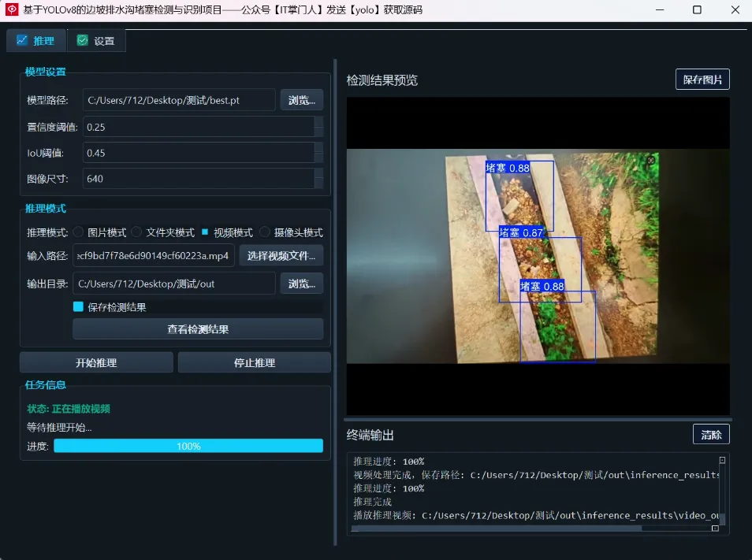Click the 推理完成 terminal line
This screenshot has height=560, width=752.
pos(373,502)
